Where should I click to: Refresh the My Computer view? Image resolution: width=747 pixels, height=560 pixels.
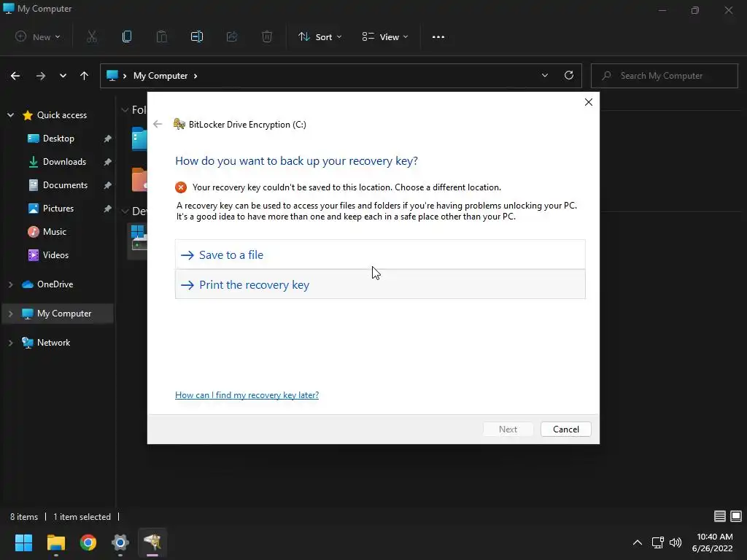[x=569, y=75]
